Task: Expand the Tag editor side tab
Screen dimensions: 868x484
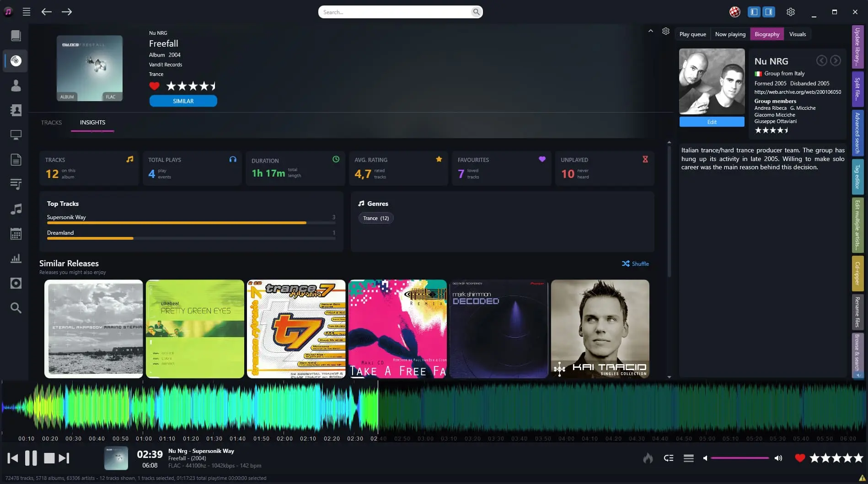Action: coord(857,176)
